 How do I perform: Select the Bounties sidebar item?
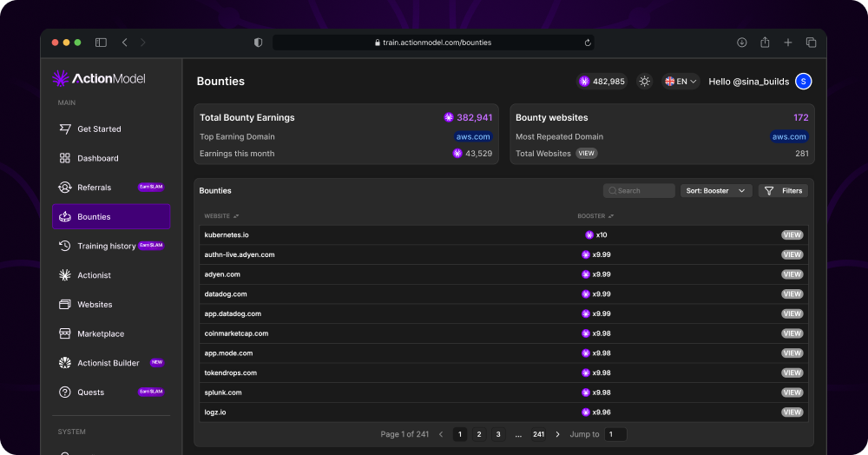(111, 216)
